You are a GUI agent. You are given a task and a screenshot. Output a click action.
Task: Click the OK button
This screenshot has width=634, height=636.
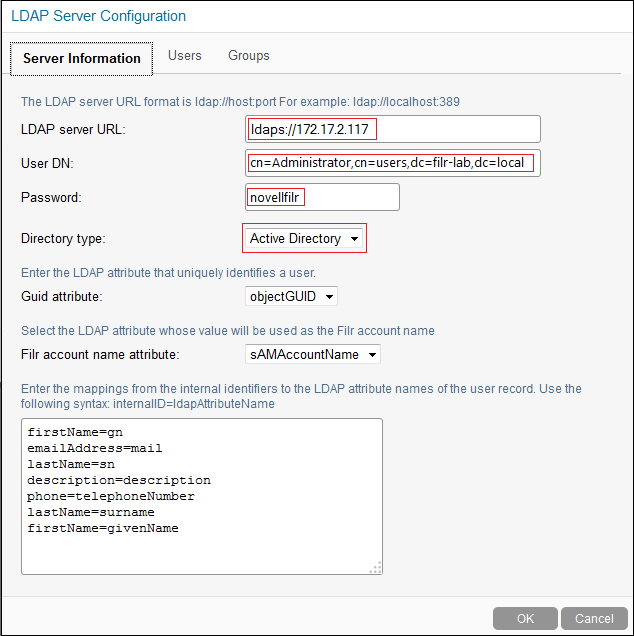(x=525, y=618)
